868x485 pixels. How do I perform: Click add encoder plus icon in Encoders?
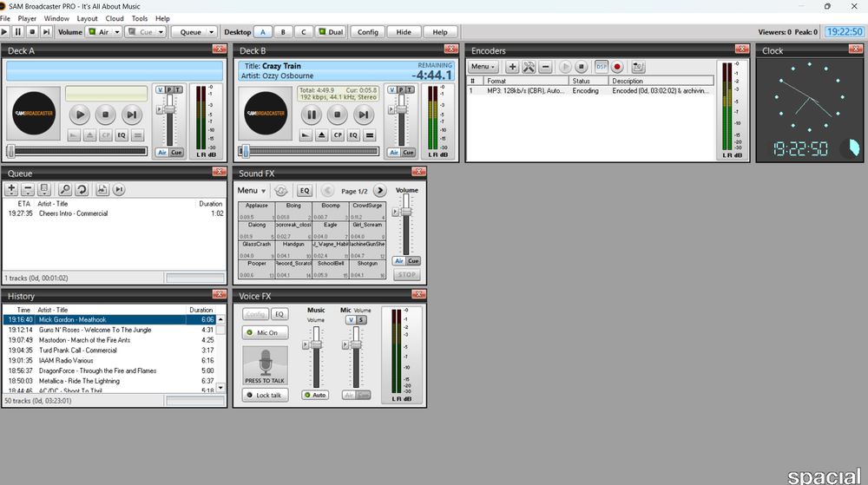coord(512,67)
